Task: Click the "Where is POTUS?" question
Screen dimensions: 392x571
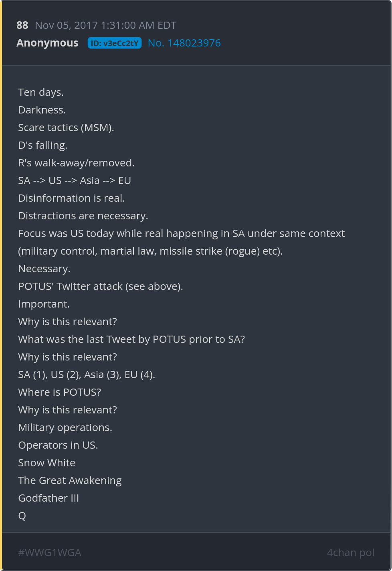Action: click(x=59, y=392)
